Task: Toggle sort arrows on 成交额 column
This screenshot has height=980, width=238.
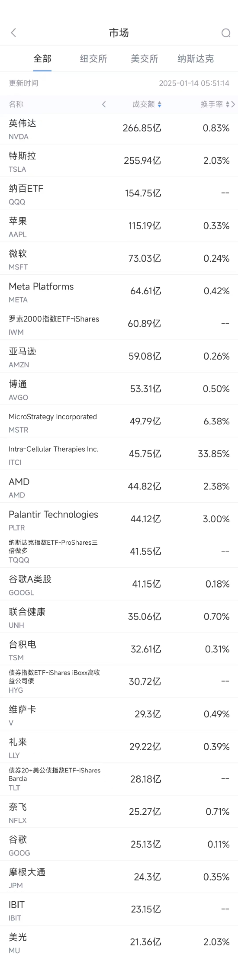Action: 160,104
